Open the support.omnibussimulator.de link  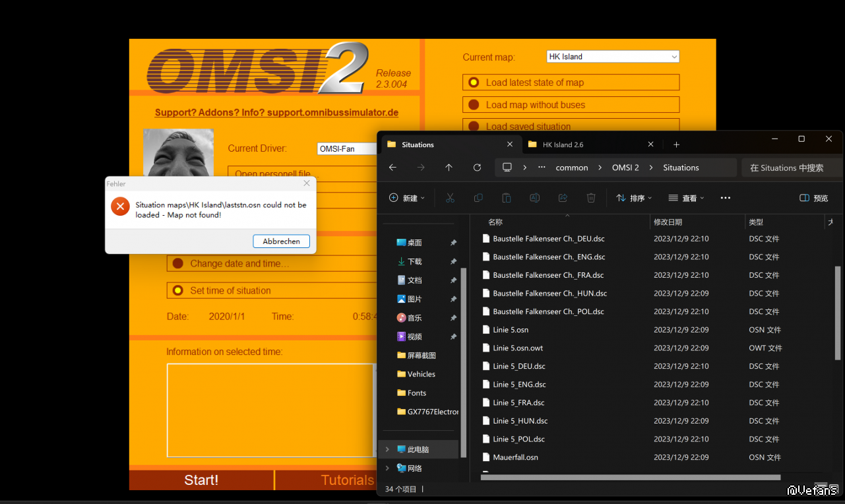[276, 113]
